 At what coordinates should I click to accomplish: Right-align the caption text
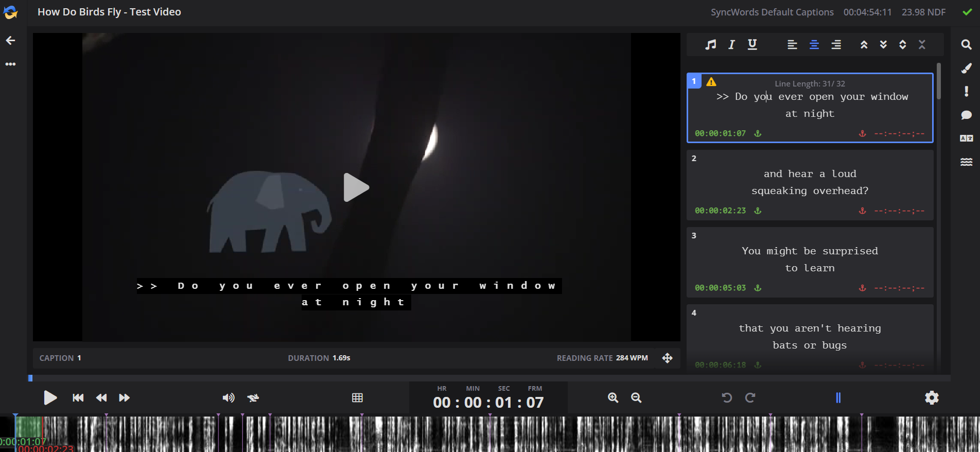(836, 45)
